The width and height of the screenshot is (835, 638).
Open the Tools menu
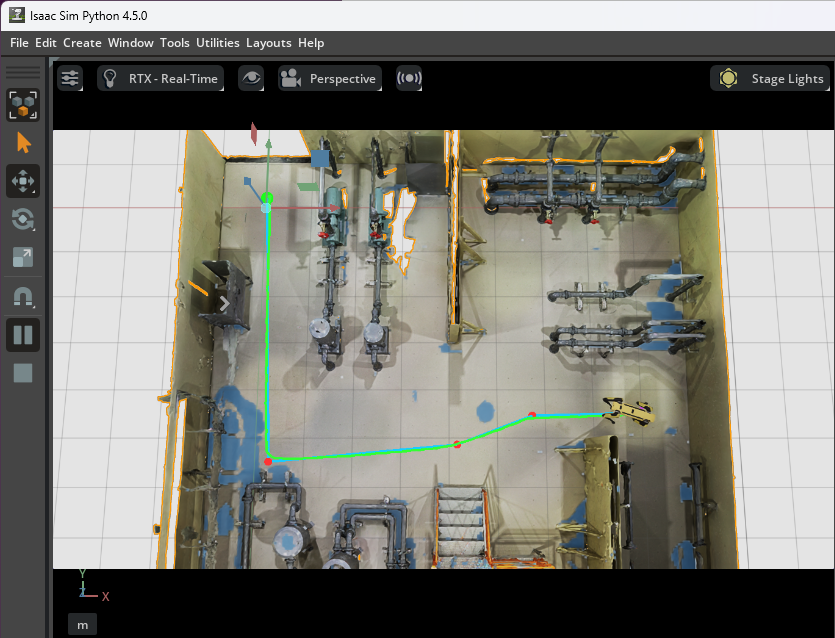[x=175, y=43]
